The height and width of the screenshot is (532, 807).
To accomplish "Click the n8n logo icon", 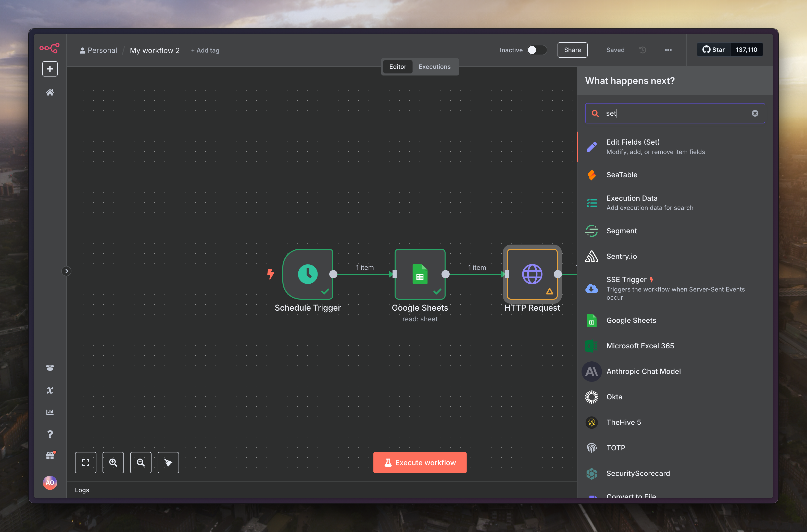I will 49,48.
